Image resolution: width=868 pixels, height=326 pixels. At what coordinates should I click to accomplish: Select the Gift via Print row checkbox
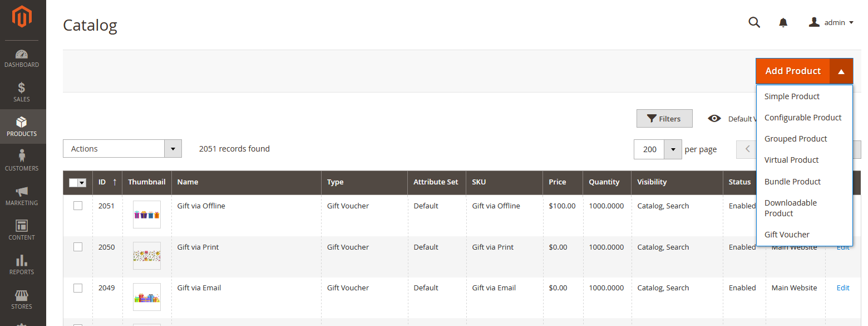(x=78, y=247)
